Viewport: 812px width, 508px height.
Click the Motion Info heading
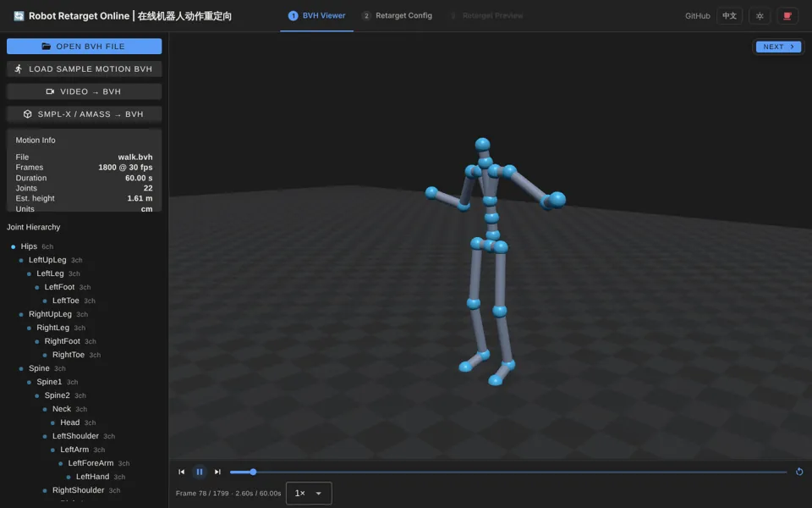36,140
